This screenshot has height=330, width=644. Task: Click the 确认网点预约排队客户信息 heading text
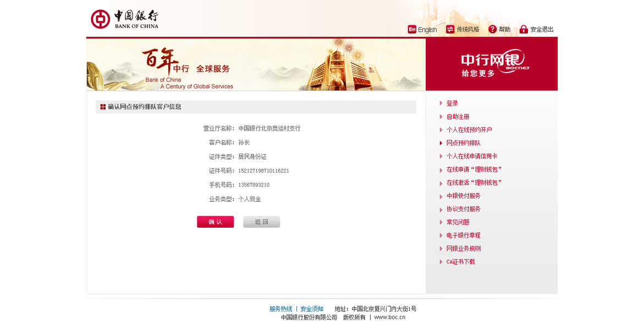[145, 107]
